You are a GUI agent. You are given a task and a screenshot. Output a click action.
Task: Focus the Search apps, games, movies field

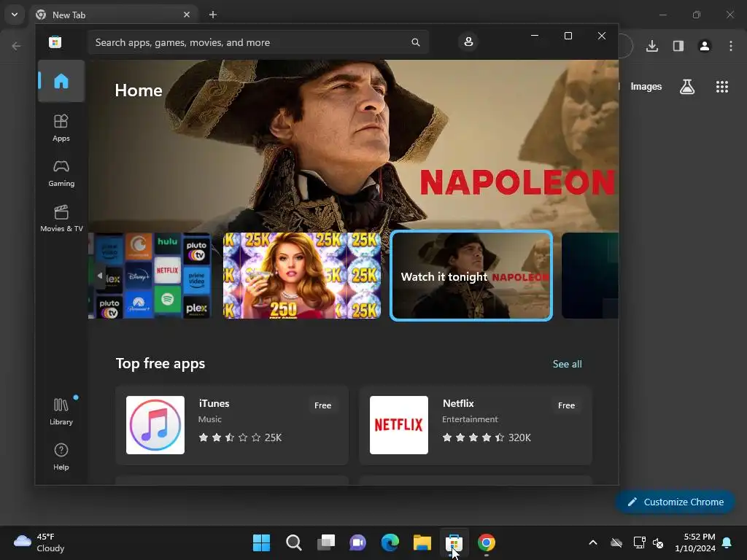coord(258,42)
